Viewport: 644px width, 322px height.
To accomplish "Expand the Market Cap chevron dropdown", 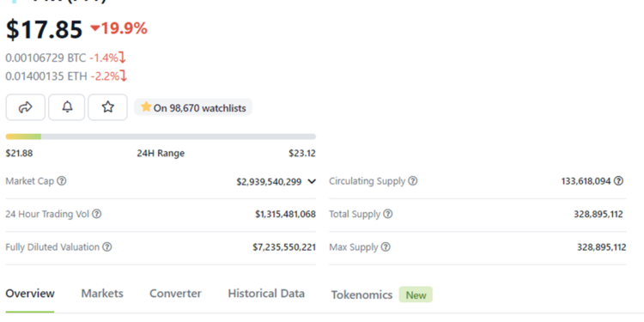I will click(x=312, y=181).
